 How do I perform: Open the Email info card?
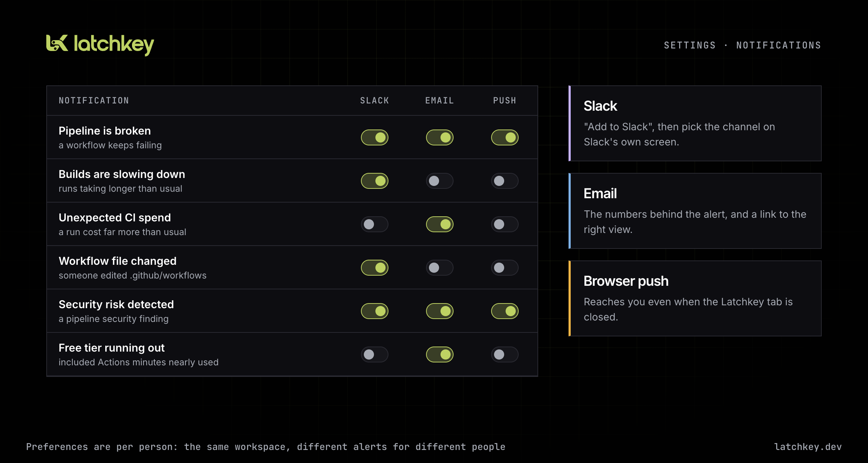tap(695, 211)
